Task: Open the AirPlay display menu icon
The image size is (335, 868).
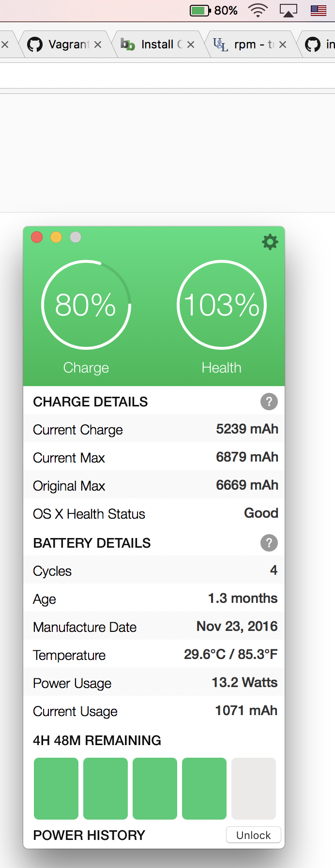Action: coord(288,10)
